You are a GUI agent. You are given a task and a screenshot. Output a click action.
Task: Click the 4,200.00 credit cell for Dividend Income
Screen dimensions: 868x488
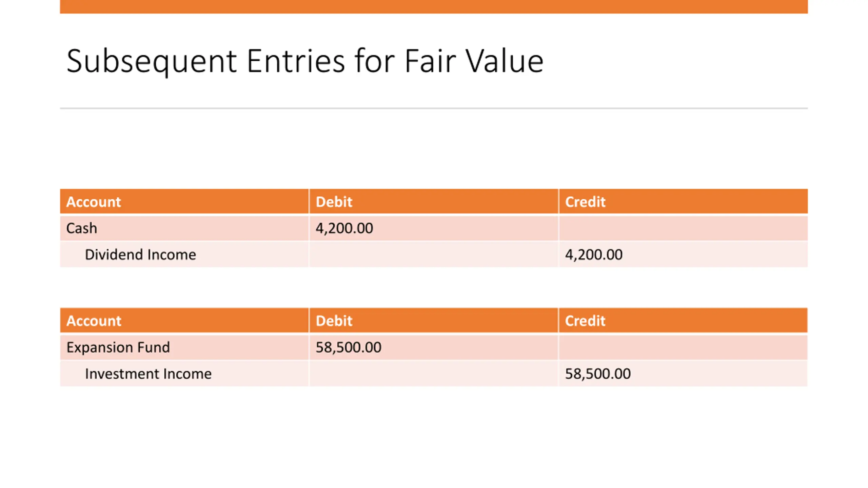(x=683, y=255)
